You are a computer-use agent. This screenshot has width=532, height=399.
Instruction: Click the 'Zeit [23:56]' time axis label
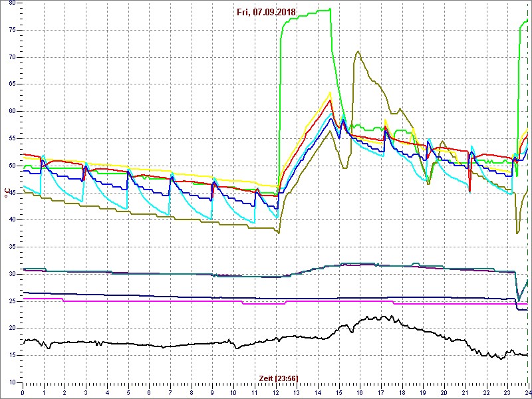(x=279, y=378)
